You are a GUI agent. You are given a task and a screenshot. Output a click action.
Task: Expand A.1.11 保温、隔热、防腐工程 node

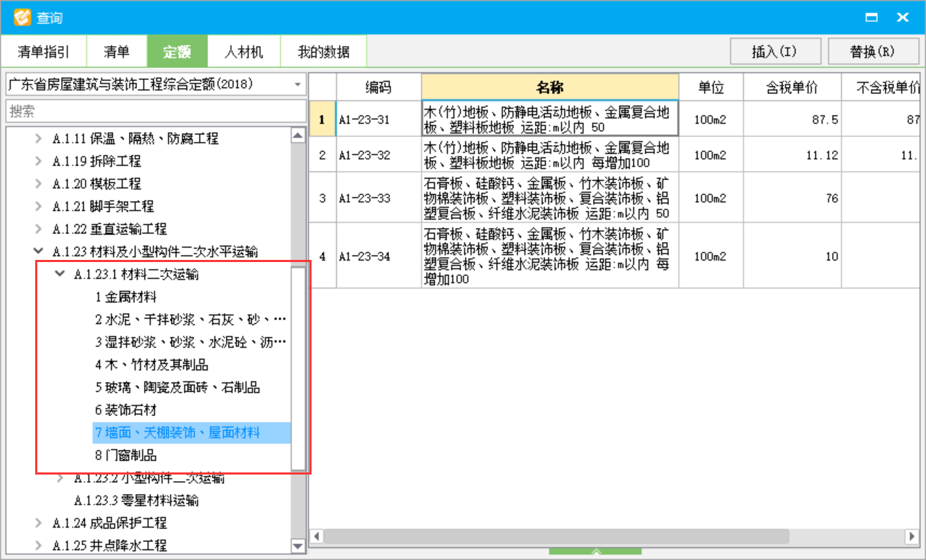pyautogui.click(x=38, y=139)
